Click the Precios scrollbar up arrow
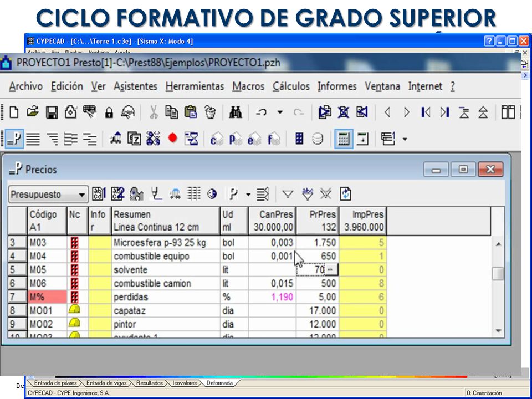 (x=498, y=244)
